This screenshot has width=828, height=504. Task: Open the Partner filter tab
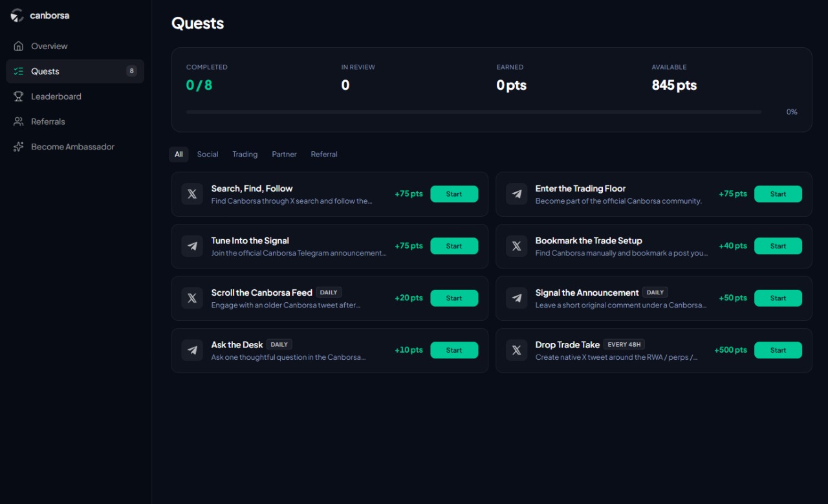[284, 154]
